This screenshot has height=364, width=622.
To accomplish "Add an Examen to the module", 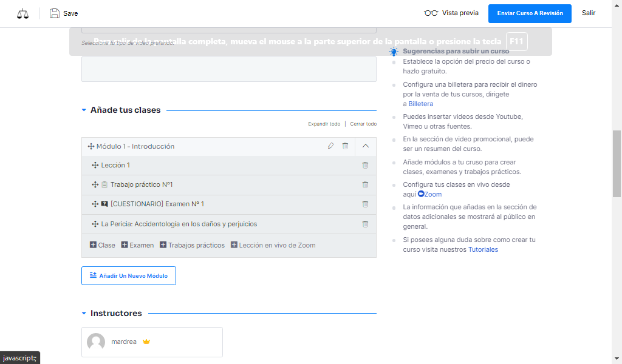I will point(137,245).
